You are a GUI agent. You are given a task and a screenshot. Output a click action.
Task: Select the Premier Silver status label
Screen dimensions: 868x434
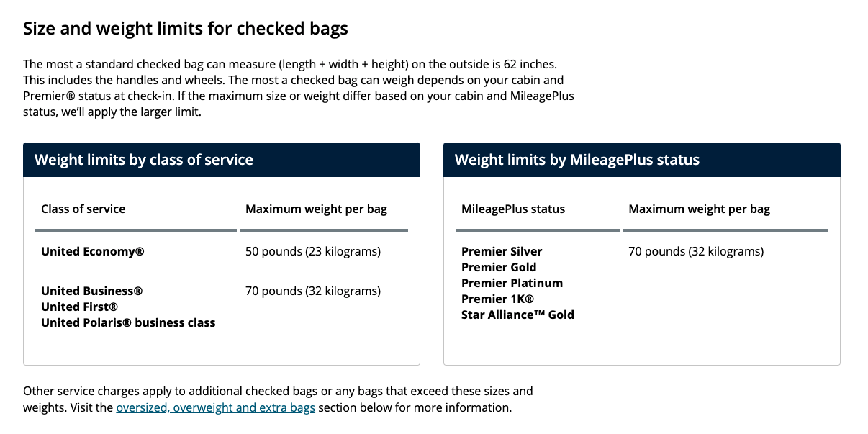502,251
